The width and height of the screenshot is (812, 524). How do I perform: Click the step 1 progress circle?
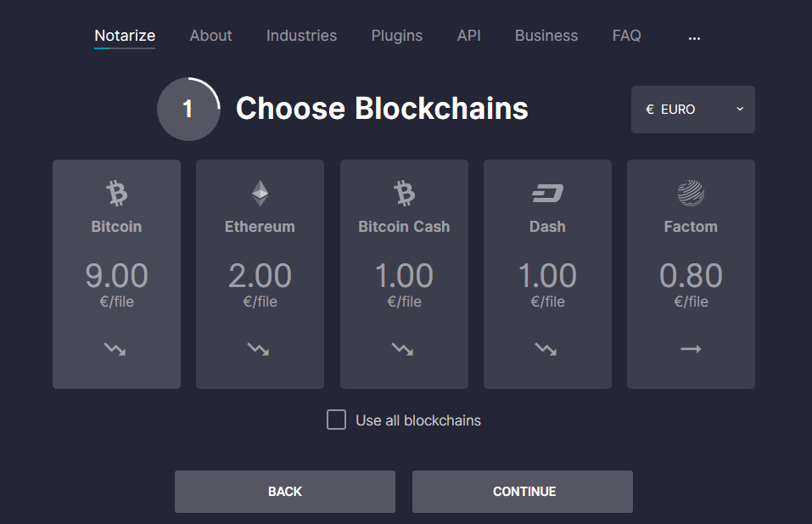pyautogui.click(x=188, y=110)
